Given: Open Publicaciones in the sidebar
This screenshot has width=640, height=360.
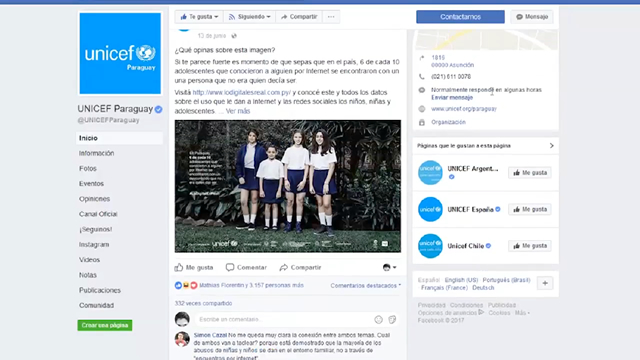Looking at the screenshot, I should pyautogui.click(x=100, y=290).
